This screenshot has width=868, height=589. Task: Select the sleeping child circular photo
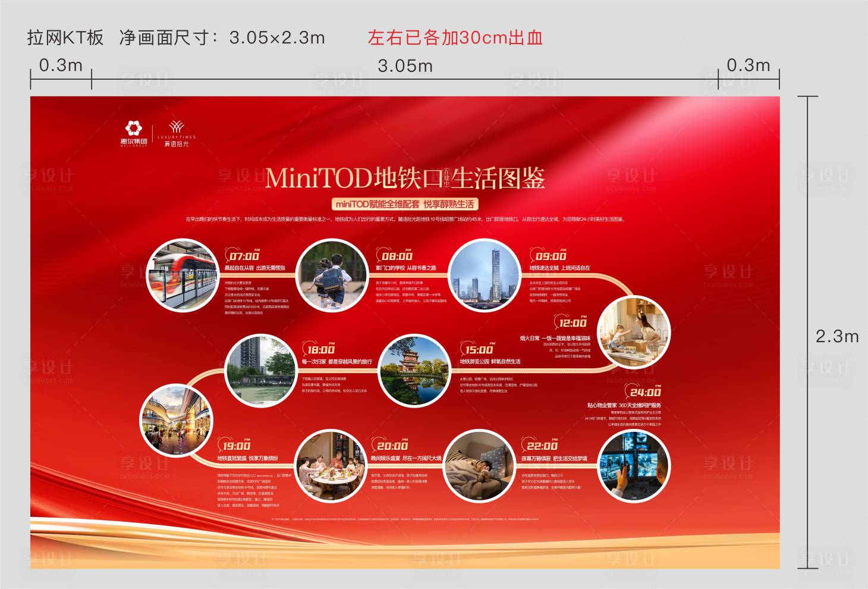[479, 467]
